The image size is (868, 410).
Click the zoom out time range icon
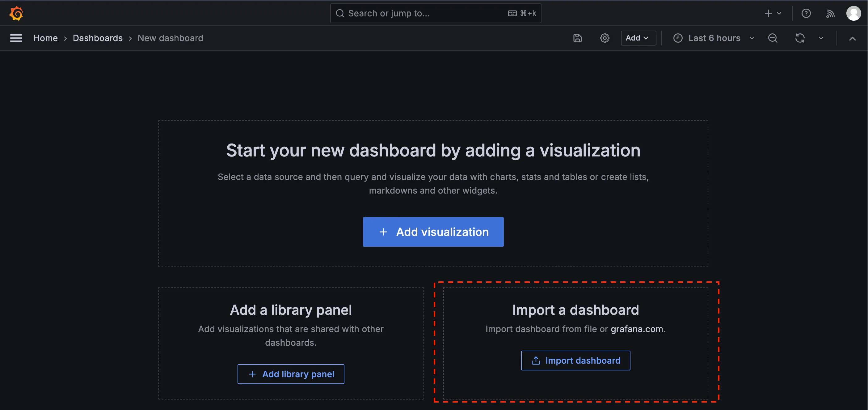pos(772,38)
